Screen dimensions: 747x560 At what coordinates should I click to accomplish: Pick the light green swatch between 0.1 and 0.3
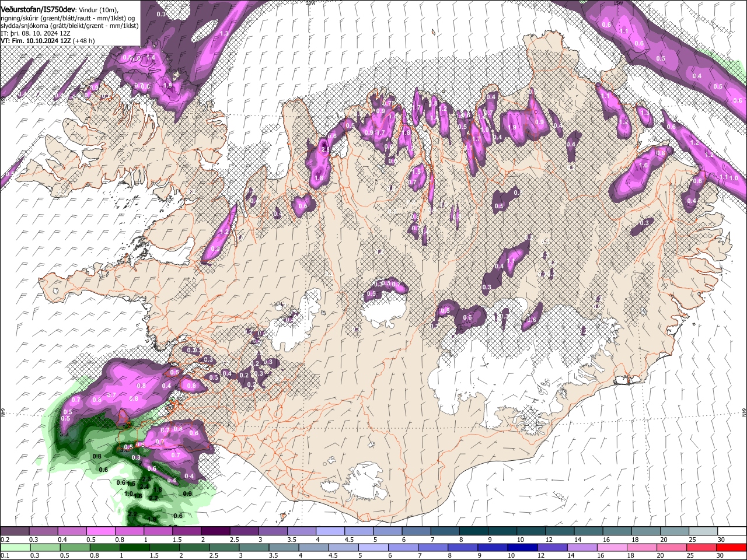pos(15,548)
